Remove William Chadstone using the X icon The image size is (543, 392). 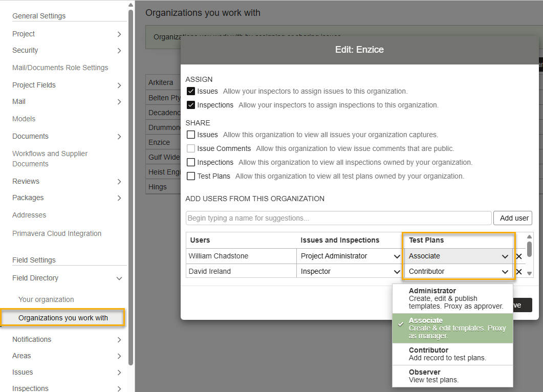519,256
